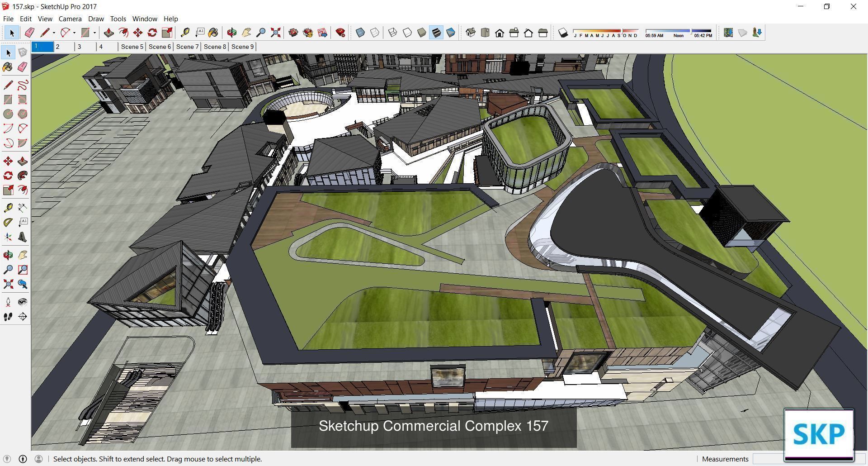Switch to scene tab 2
Viewport: 868px width, 466px height.
(64, 47)
